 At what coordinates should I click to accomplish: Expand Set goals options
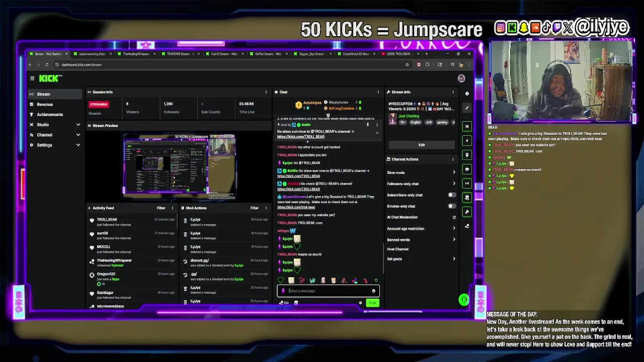pyautogui.click(x=422, y=259)
